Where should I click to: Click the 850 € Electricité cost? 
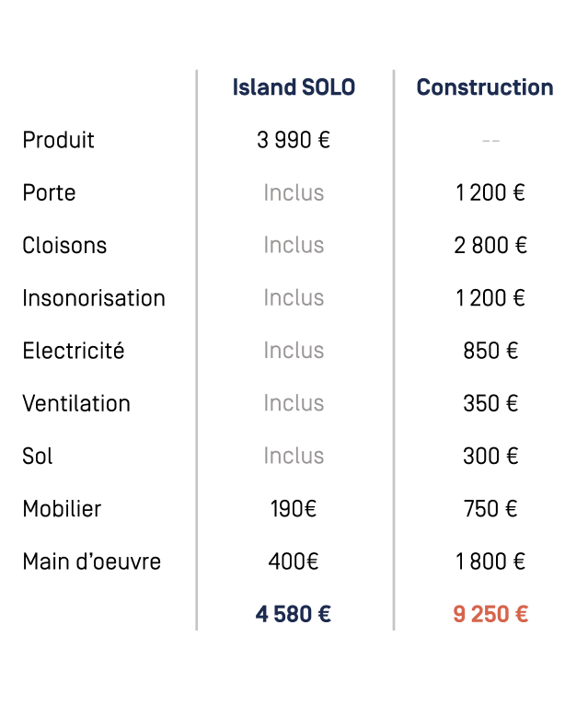[x=490, y=351]
